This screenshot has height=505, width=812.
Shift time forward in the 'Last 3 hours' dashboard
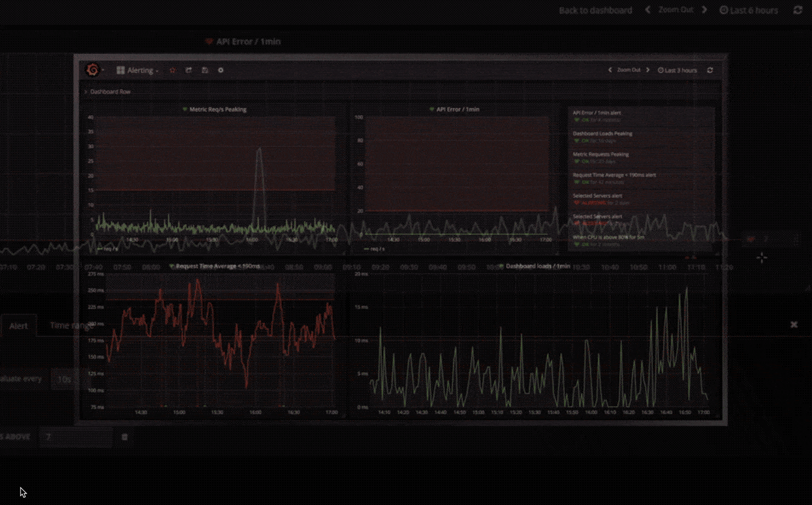point(648,70)
